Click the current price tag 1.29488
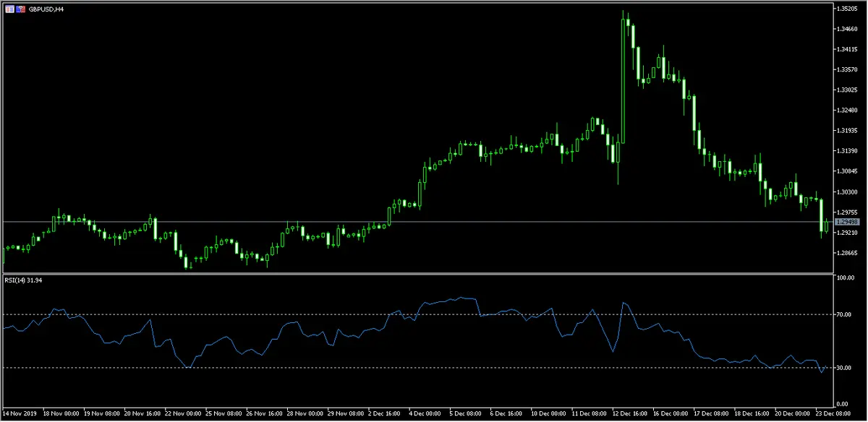 pos(846,222)
